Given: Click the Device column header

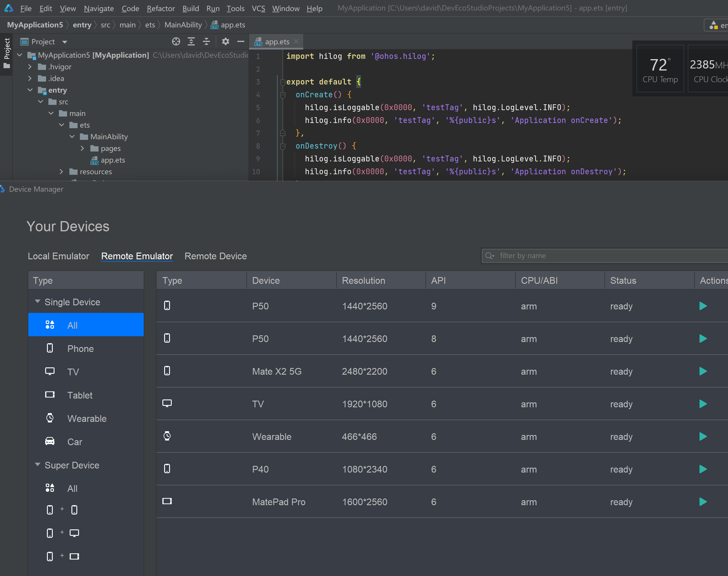Looking at the screenshot, I should pos(292,280).
